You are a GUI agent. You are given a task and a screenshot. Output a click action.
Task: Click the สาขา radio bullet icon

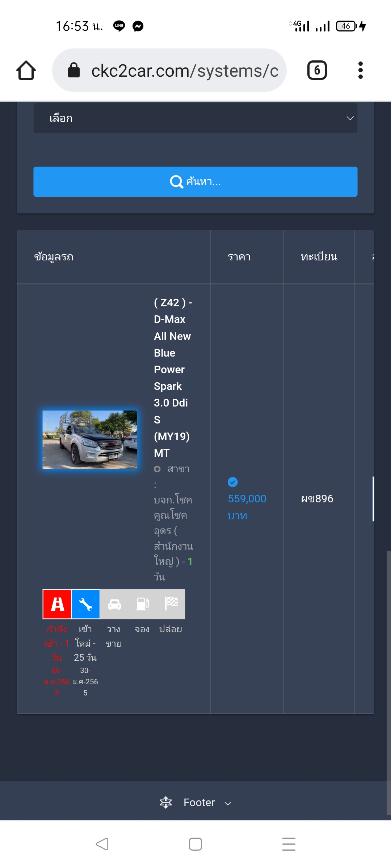pyautogui.click(x=157, y=469)
